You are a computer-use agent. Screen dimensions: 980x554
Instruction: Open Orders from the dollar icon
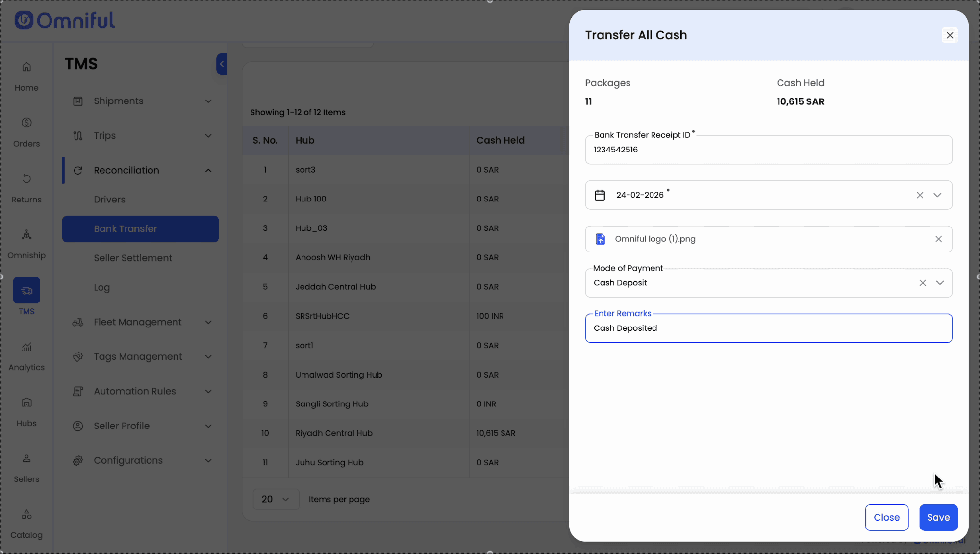[26, 123]
